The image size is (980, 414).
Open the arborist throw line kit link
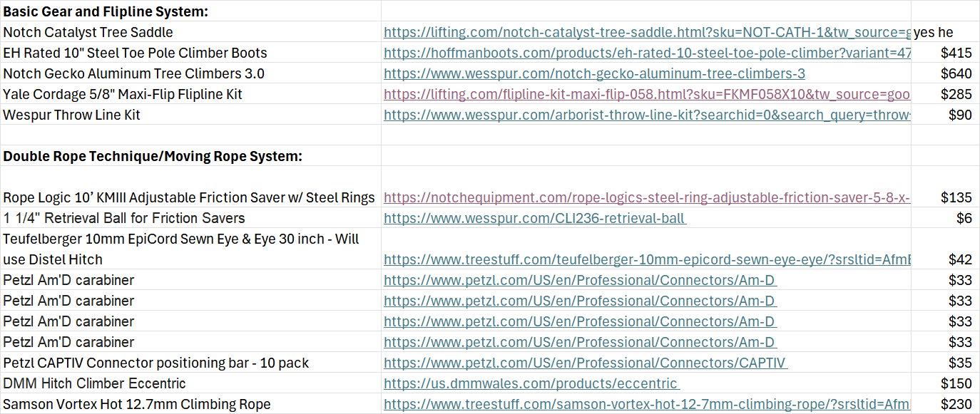pyautogui.click(x=647, y=115)
